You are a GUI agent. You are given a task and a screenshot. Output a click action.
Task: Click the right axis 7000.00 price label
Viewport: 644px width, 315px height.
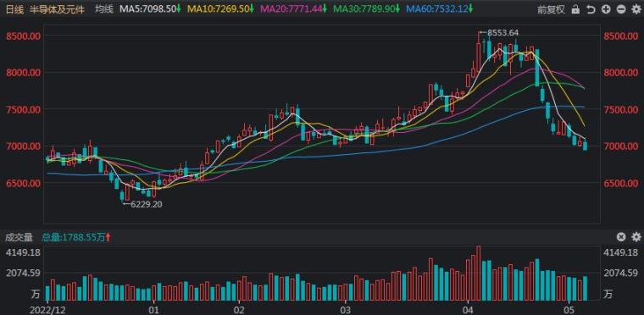click(x=621, y=146)
